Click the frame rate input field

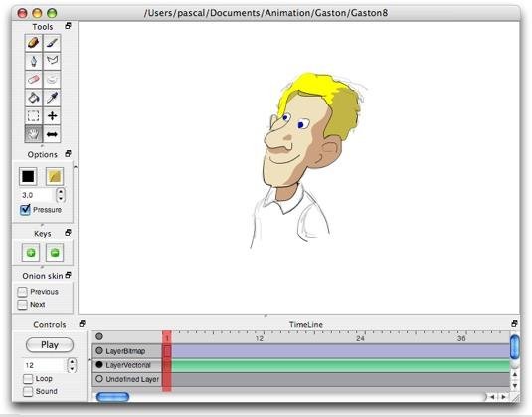[x=44, y=365]
